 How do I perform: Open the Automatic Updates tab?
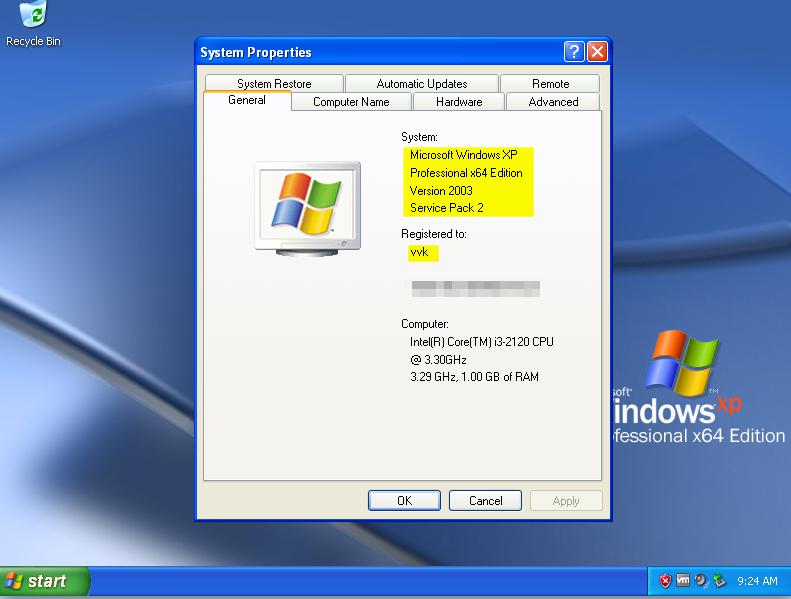pyautogui.click(x=422, y=84)
